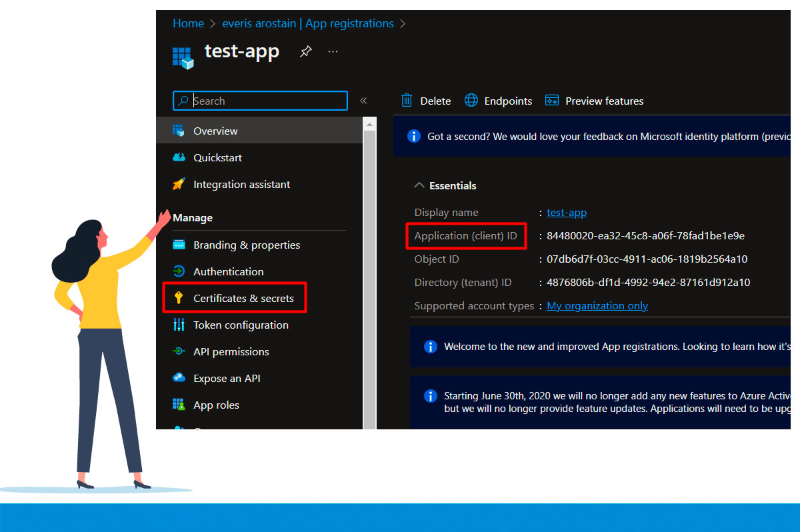
Task: Open Endpoints using the globe icon
Action: (470, 100)
